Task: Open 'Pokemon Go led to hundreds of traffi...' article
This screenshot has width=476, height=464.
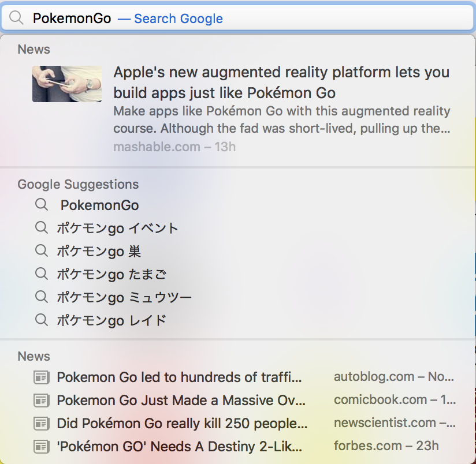Action: [180, 377]
